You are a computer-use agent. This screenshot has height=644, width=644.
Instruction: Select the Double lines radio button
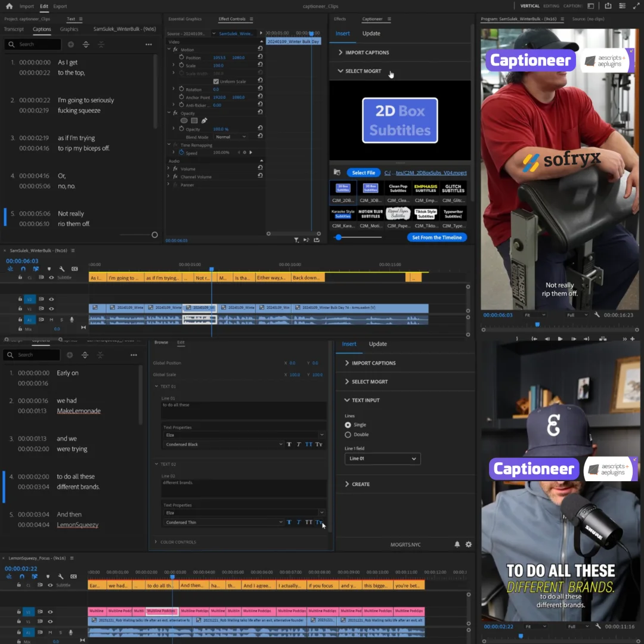pos(348,435)
